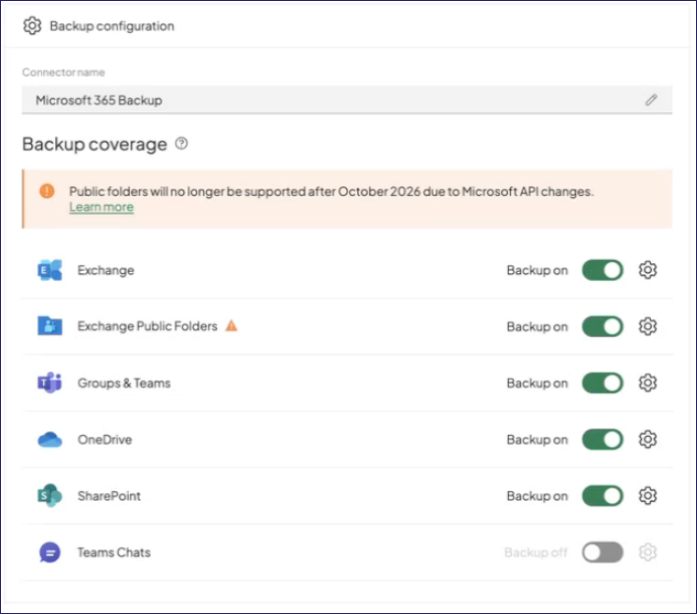
Task: Click the SharePoint app icon
Action: 50,495
